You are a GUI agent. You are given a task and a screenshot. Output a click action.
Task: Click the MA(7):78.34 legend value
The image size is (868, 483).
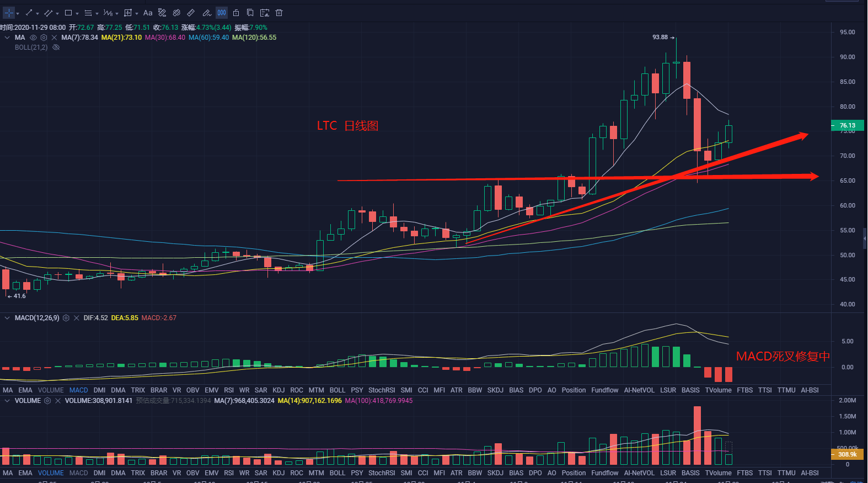79,38
